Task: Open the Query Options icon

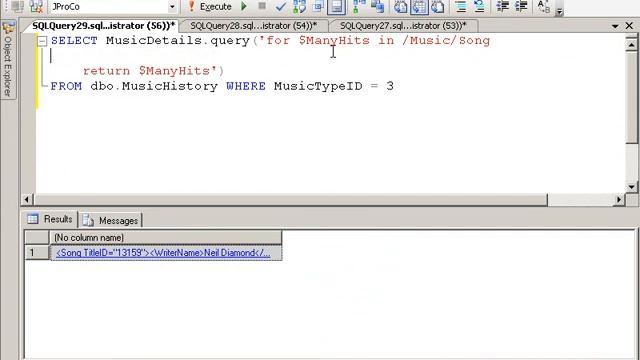Action: [x=318, y=7]
